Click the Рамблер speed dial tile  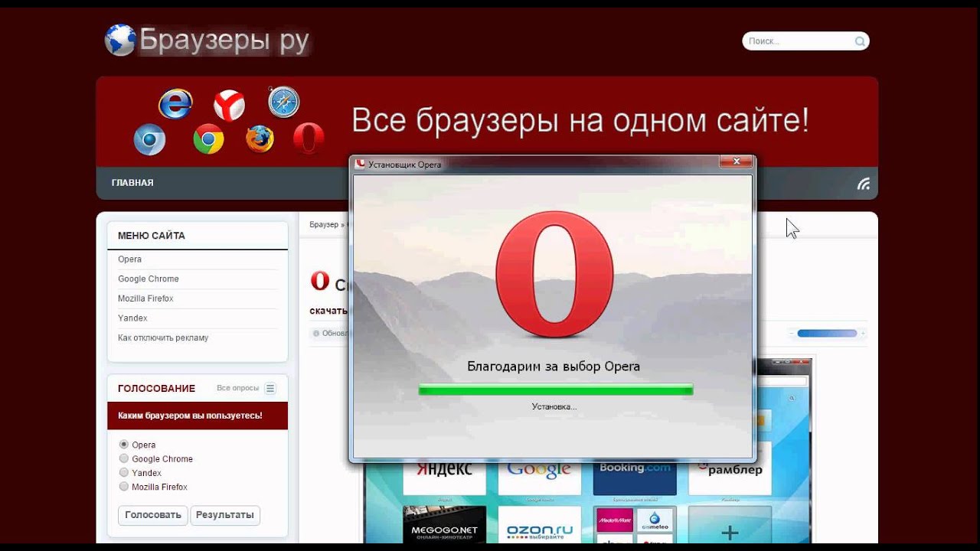730,468
